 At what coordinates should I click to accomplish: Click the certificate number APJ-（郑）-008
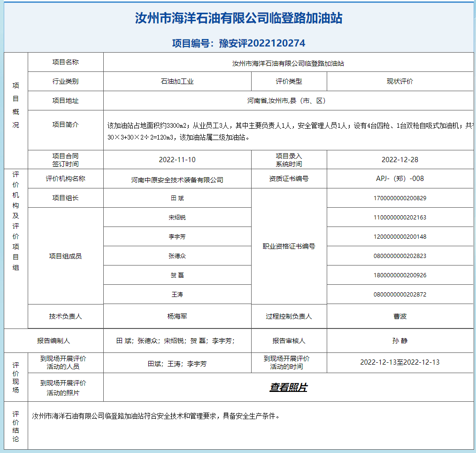click(399, 179)
